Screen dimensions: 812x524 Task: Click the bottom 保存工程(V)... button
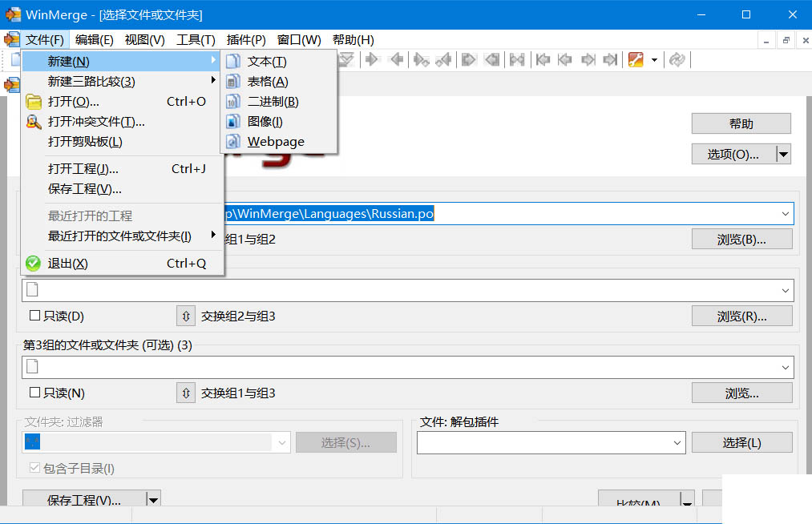84,499
